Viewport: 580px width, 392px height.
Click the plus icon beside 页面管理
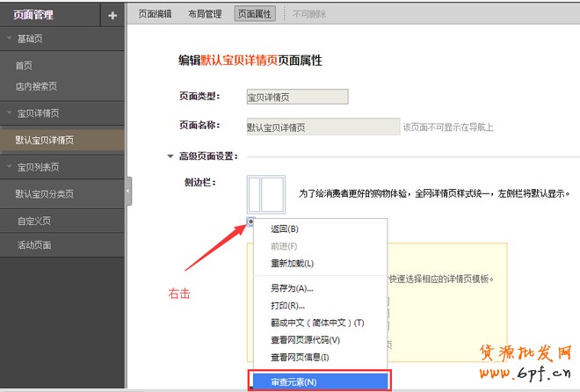click(112, 15)
